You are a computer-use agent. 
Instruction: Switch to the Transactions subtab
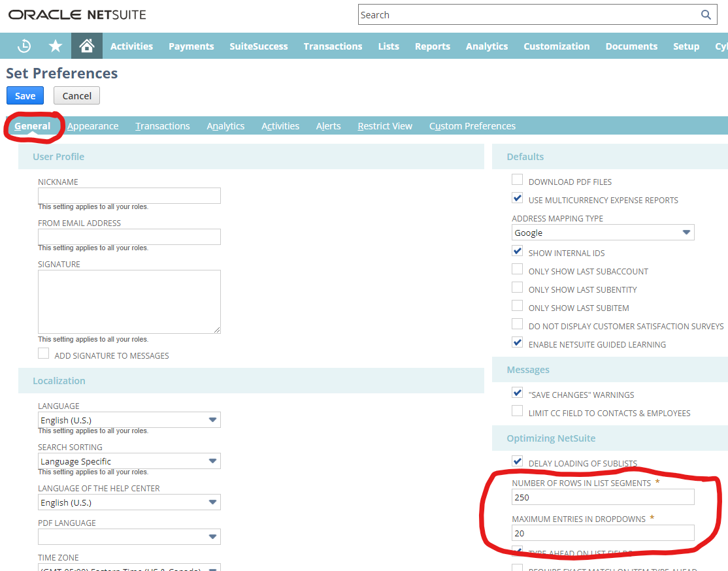click(163, 126)
